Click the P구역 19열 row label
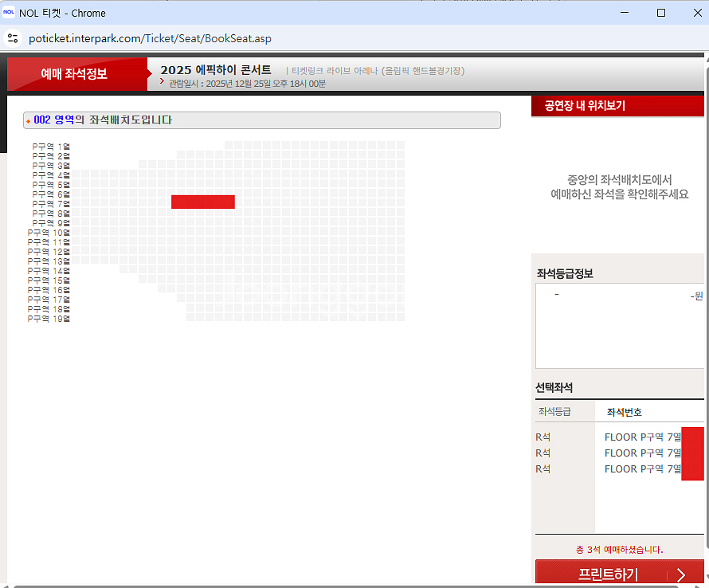The width and height of the screenshot is (709, 588). (49, 319)
